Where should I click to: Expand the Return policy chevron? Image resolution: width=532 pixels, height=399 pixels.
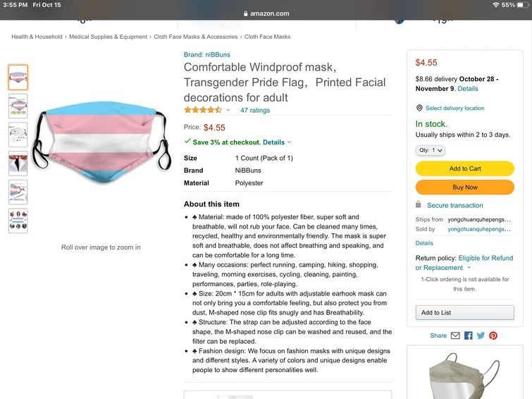pyautogui.click(x=469, y=268)
